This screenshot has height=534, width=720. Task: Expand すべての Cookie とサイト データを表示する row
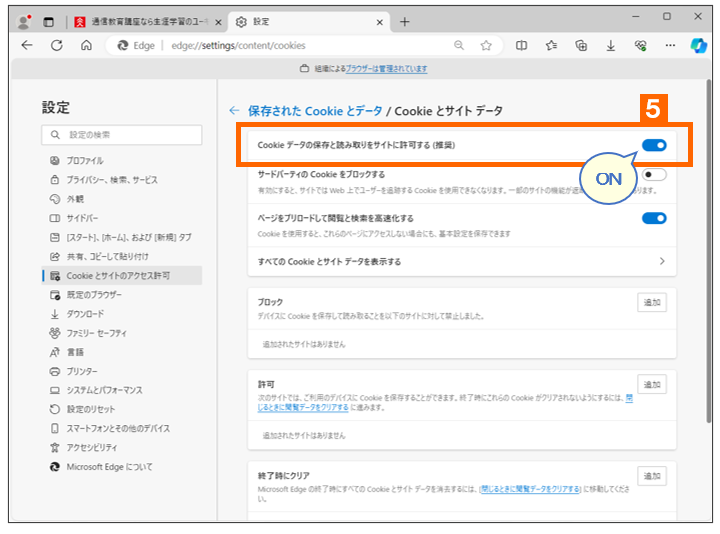click(x=661, y=261)
